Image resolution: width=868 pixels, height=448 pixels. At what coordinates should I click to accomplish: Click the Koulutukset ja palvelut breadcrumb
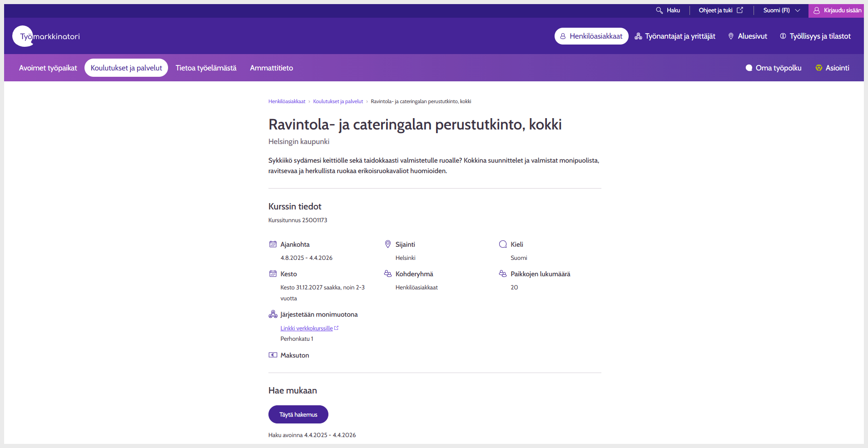coord(338,101)
